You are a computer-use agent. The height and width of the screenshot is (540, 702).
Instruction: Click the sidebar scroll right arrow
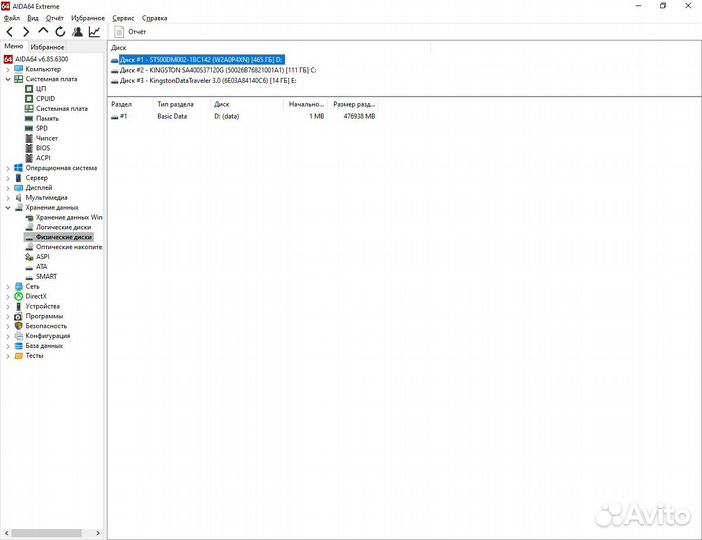tap(98, 533)
